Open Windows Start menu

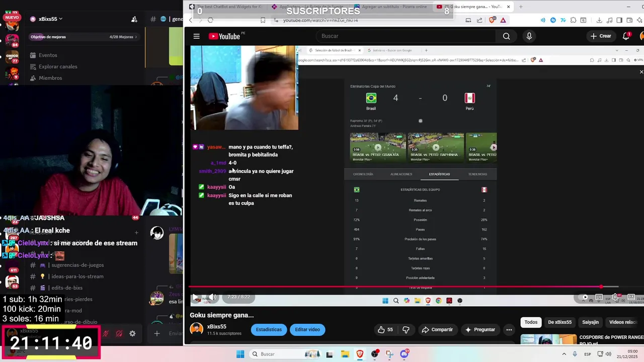(x=240, y=354)
